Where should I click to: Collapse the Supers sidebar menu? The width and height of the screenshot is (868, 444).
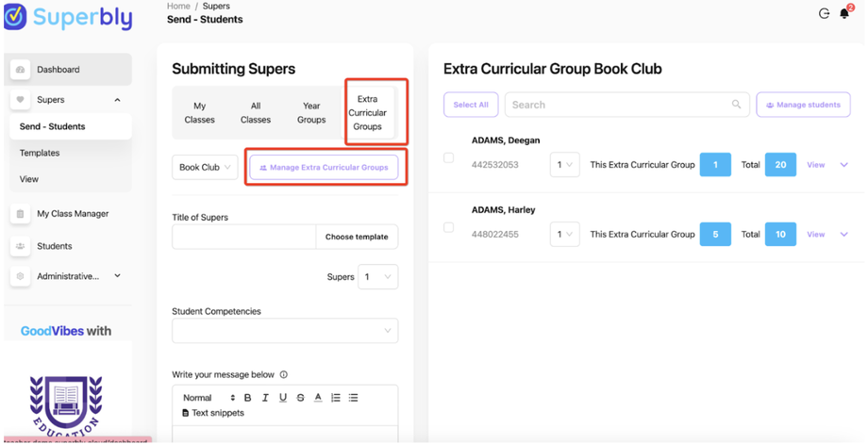pyautogui.click(x=117, y=100)
